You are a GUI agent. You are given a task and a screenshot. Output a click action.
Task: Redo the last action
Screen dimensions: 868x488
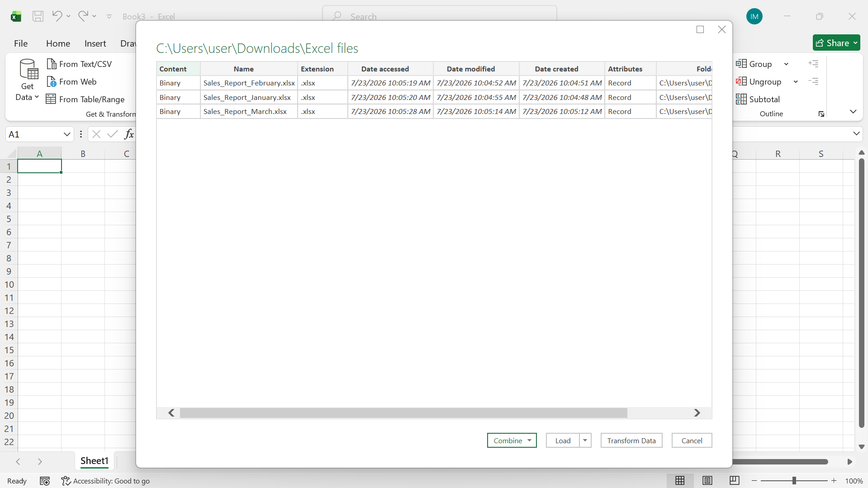[x=83, y=16]
